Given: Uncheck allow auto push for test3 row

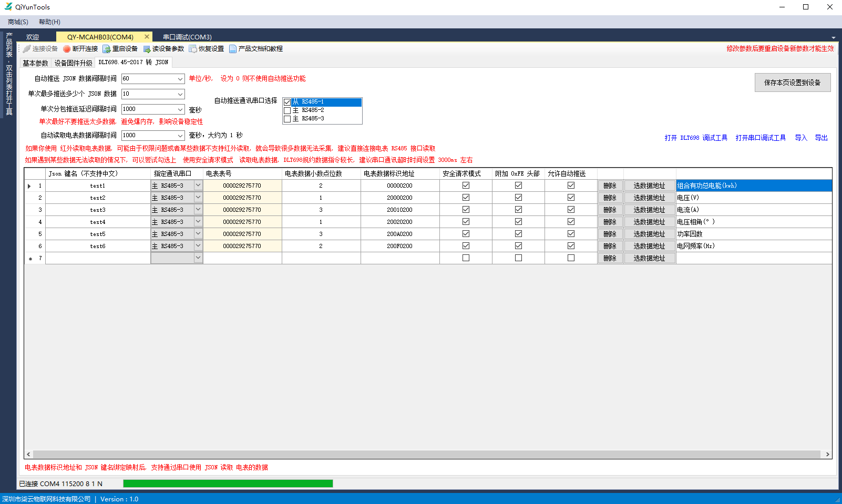Looking at the screenshot, I should (x=571, y=210).
